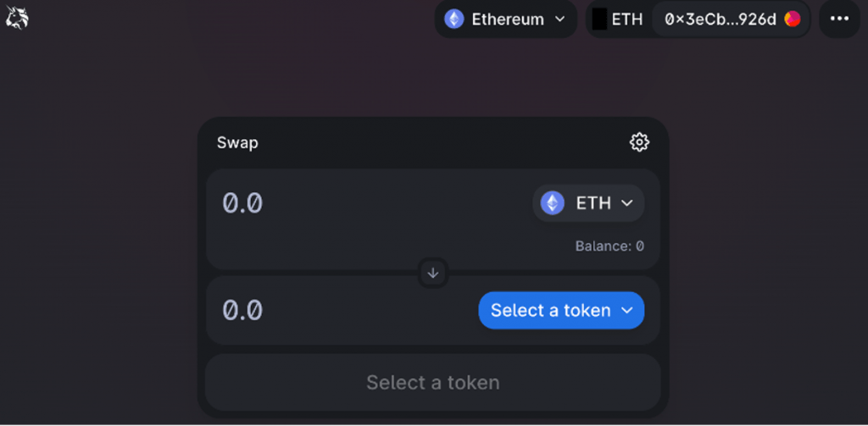Click the black square beside the top ETH balance
The width and height of the screenshot is (868, 426).
click(x=599, y=19)
